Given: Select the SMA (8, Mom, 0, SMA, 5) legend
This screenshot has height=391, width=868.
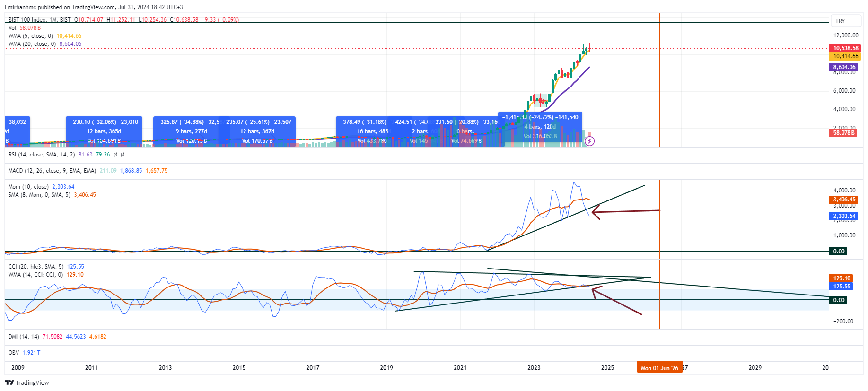Looking at the screenshot, I should point(52,195).
